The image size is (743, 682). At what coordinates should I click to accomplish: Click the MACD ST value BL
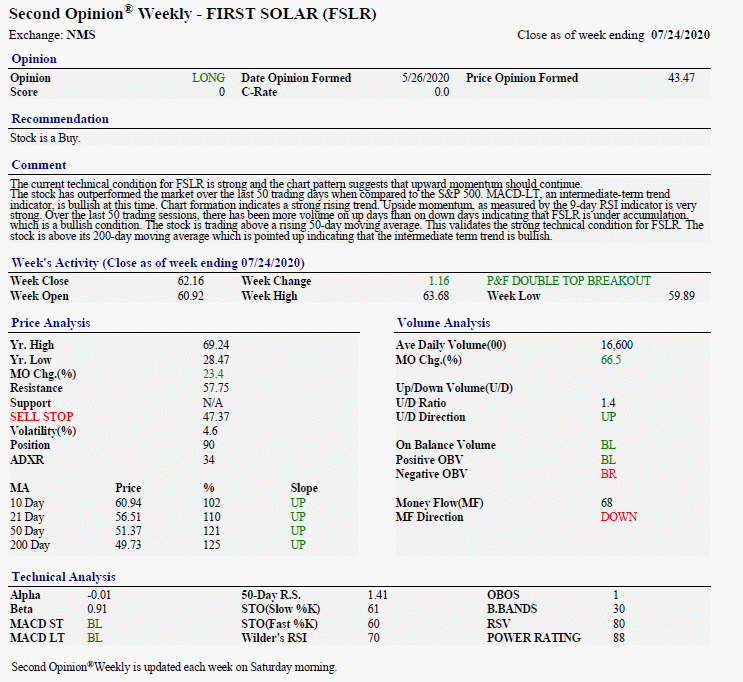[x=95, y=624]
